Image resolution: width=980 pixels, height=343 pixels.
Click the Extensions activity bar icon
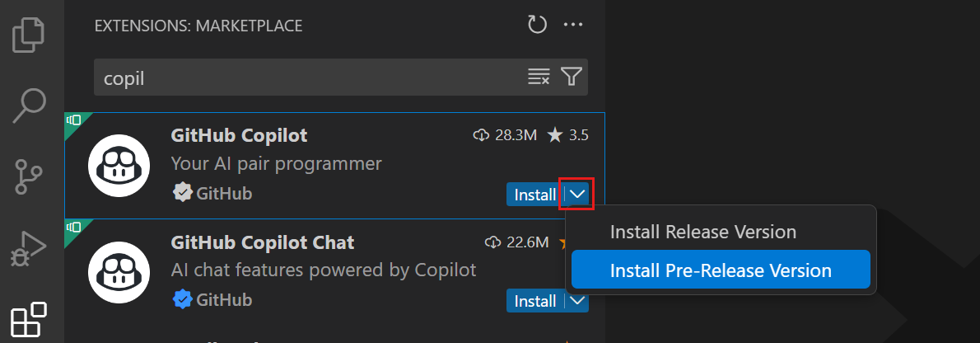click(28, 319)
